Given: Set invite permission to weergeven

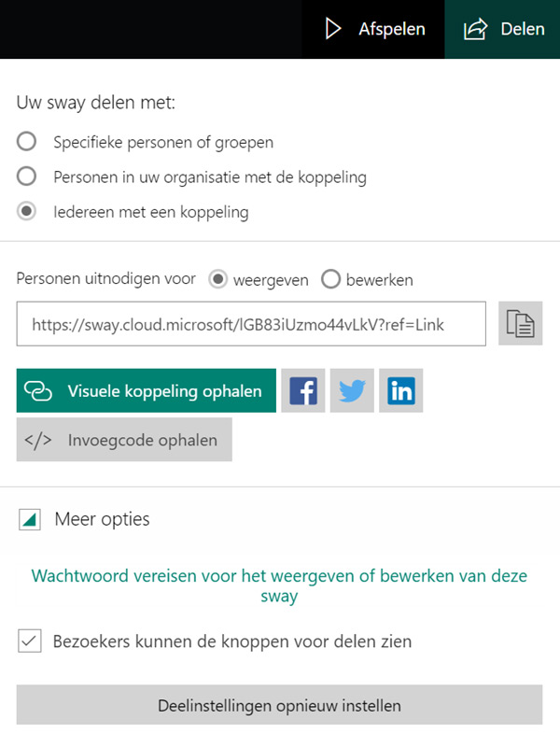Looking at the screenshot, I should pos(217,279).
